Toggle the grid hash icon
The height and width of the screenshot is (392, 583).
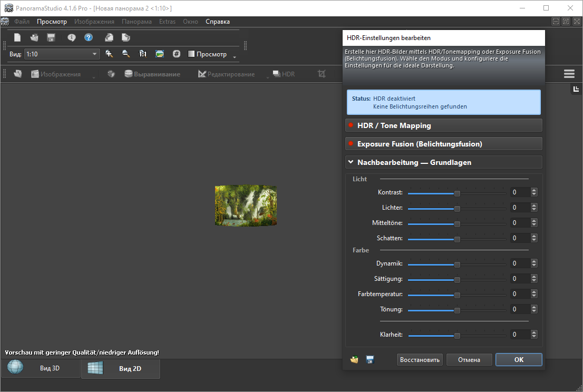[x=177, y=54]
